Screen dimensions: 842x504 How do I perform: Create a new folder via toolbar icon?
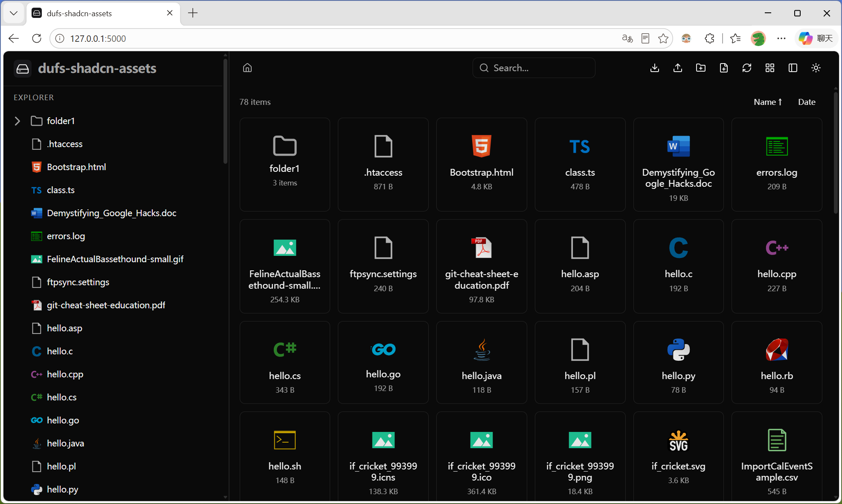[x=701, y=68]
